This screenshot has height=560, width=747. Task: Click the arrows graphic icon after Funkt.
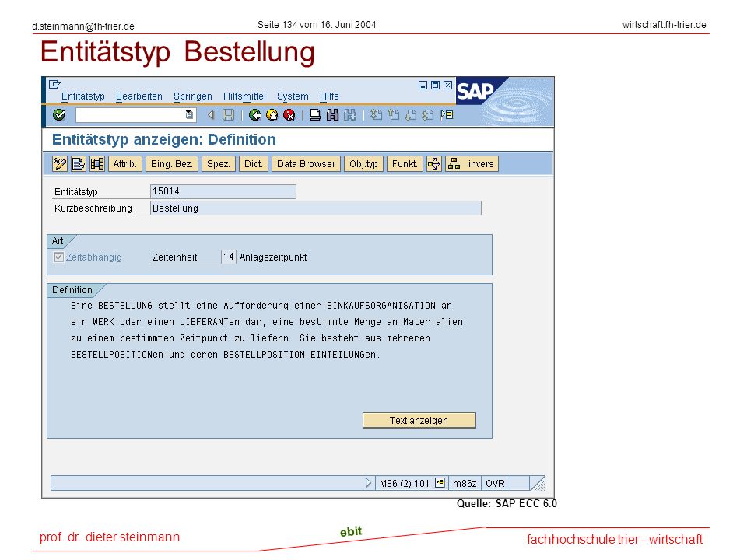(433, 164)
